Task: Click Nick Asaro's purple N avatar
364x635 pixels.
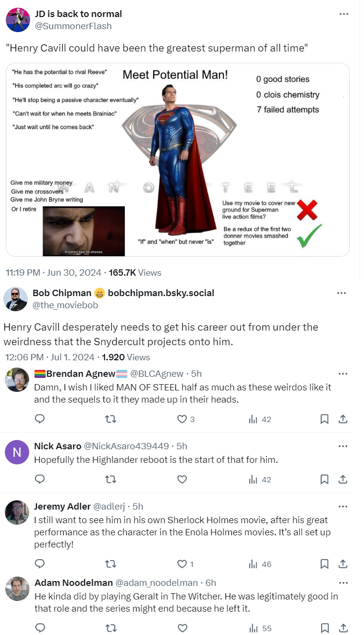Action: [x=17, y=453]
